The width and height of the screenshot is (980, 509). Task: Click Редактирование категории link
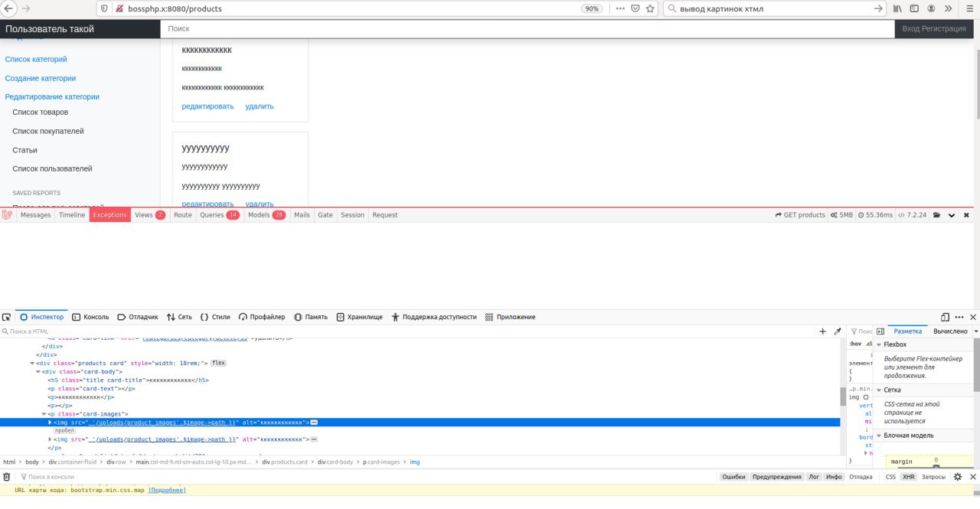[52, 96]
